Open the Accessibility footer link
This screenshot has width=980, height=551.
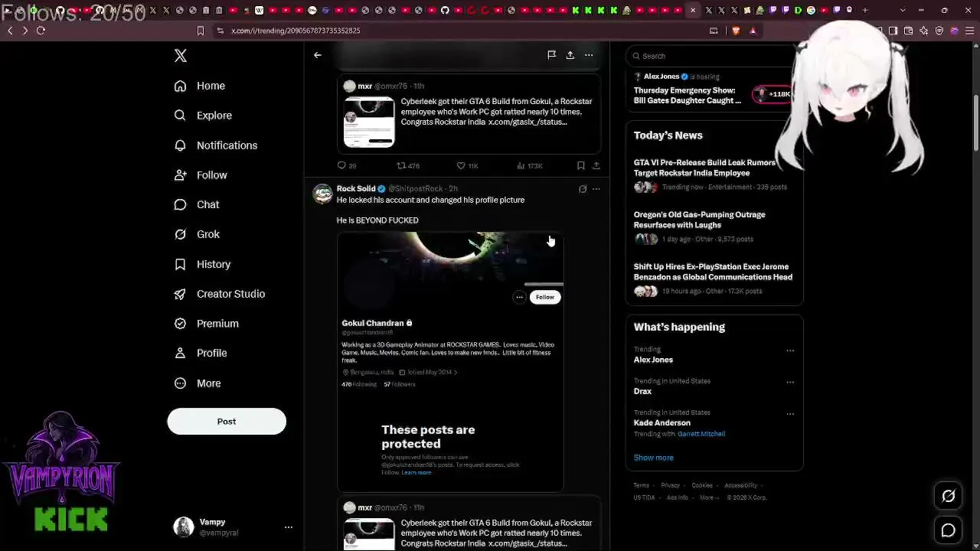coord(740,485)
